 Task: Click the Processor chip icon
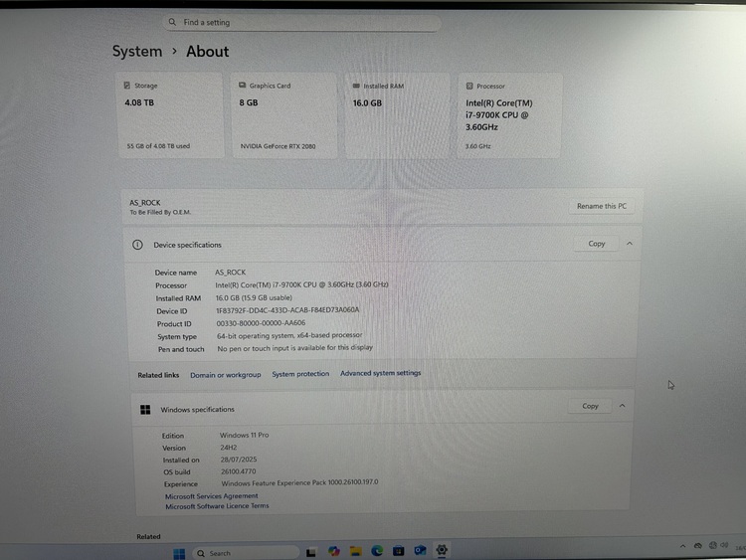click(x=469, y=87)
